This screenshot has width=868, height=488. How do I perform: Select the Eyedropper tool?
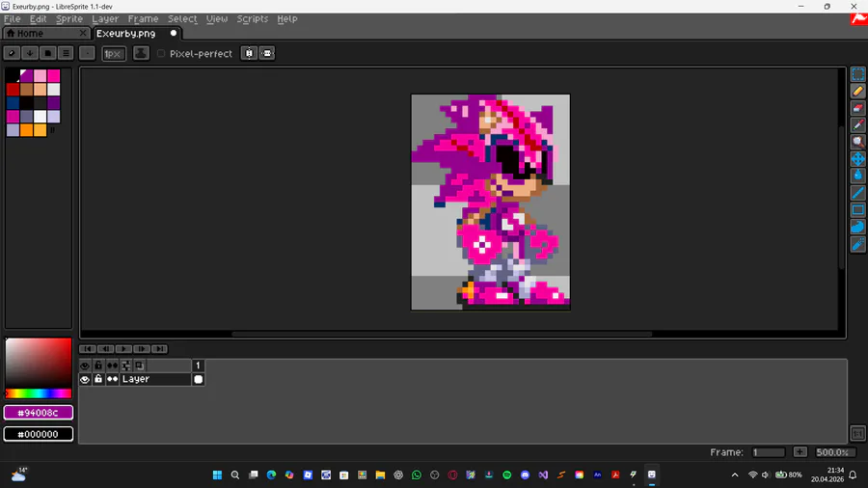(857, 125)
